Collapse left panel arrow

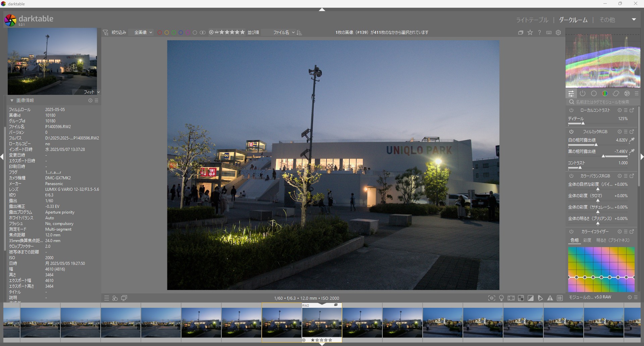coord(2,157)
